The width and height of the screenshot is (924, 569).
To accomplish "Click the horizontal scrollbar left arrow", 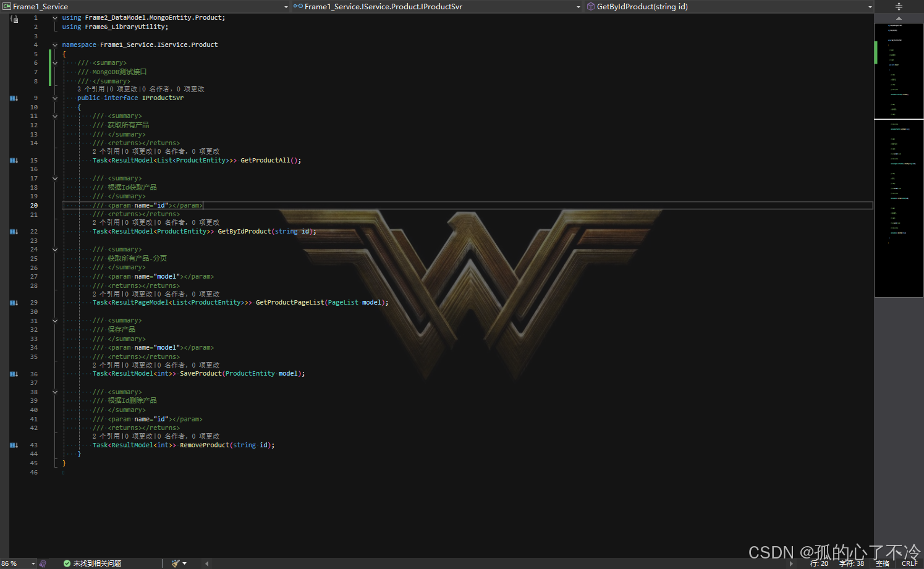I will coord(206,563).
